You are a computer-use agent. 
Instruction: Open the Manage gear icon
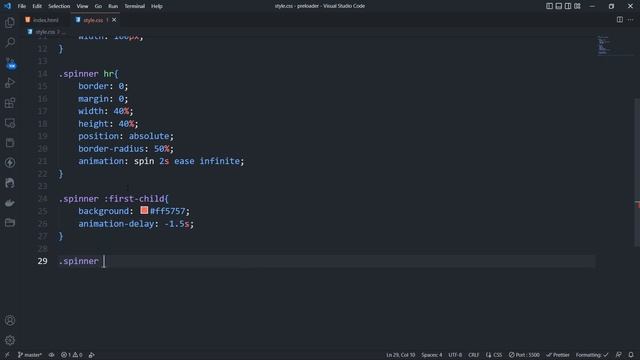(x=10, y=340)
